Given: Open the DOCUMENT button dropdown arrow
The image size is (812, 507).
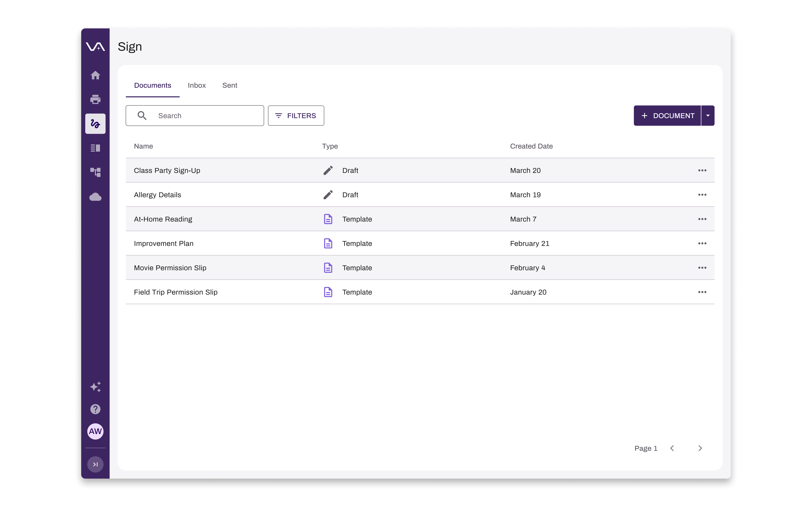Looking at the screenshot, I should pos(707,115).
